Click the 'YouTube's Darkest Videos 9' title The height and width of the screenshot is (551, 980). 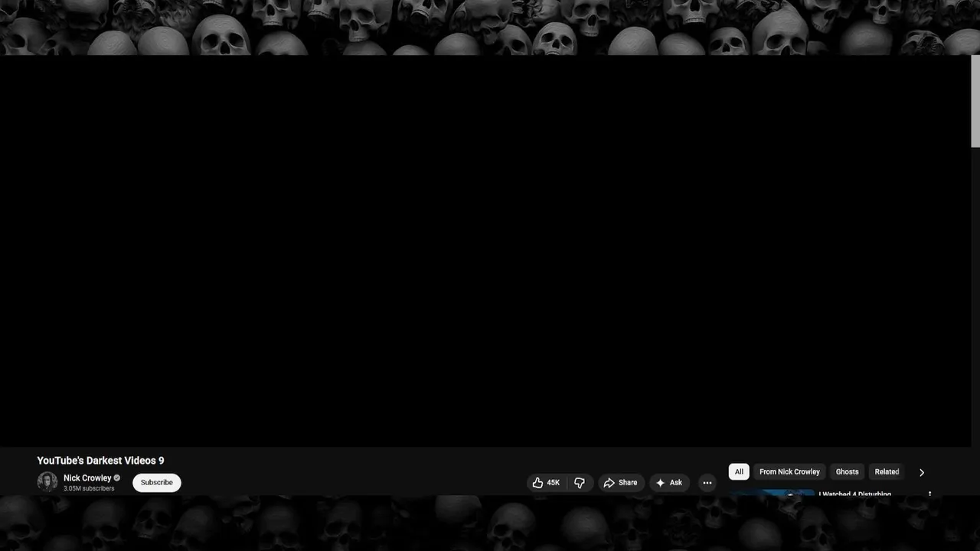point(100,461)
